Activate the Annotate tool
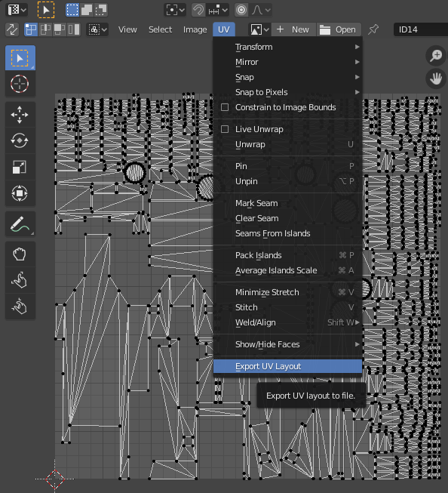 click(20, 224)
